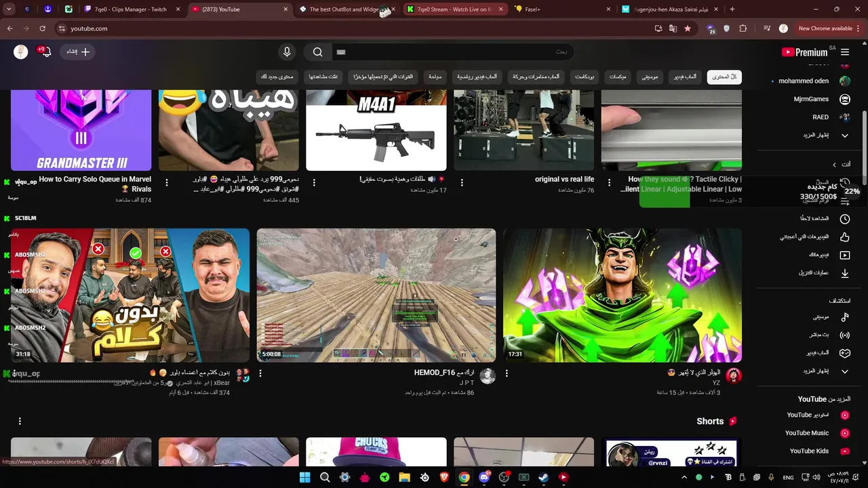
Task: Select the سياحة filter chip
Action: point(435,77)
